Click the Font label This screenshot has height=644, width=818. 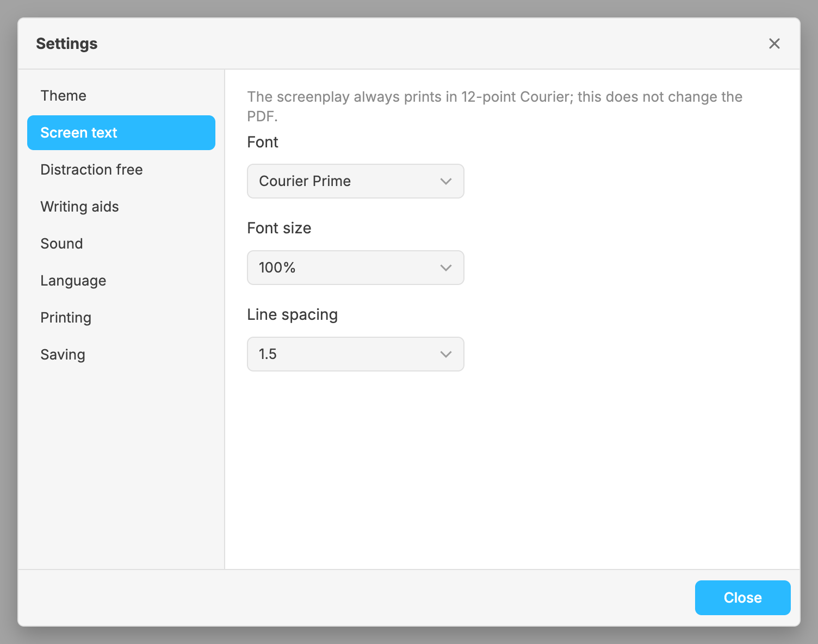pos(263,142)
